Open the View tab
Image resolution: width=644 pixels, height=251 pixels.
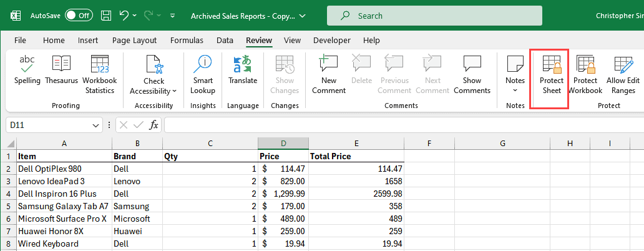pos(293,40)
